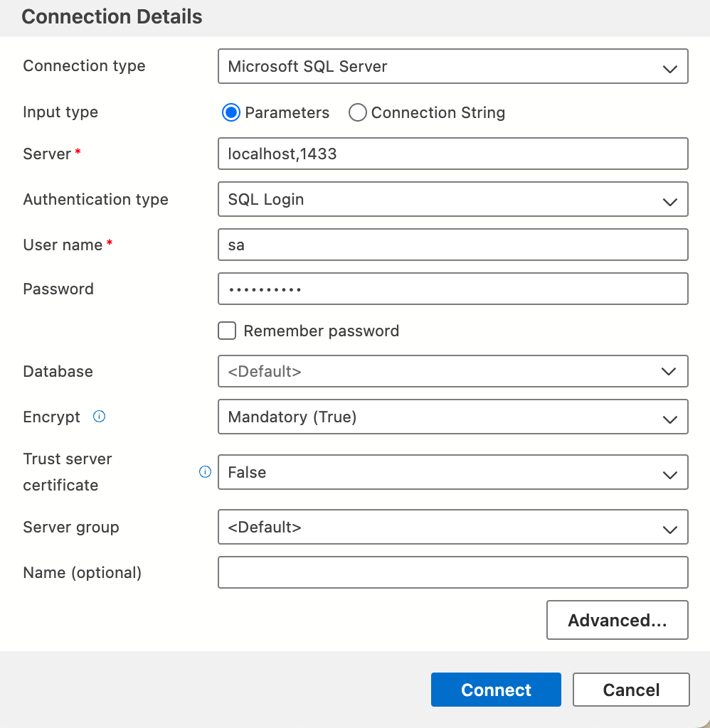Open the Encrypt Mandatory (True) dropdown

tap(453, 417)
